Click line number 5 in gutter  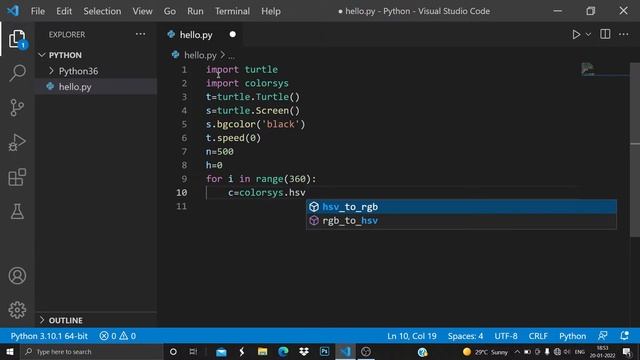point(184,124)
